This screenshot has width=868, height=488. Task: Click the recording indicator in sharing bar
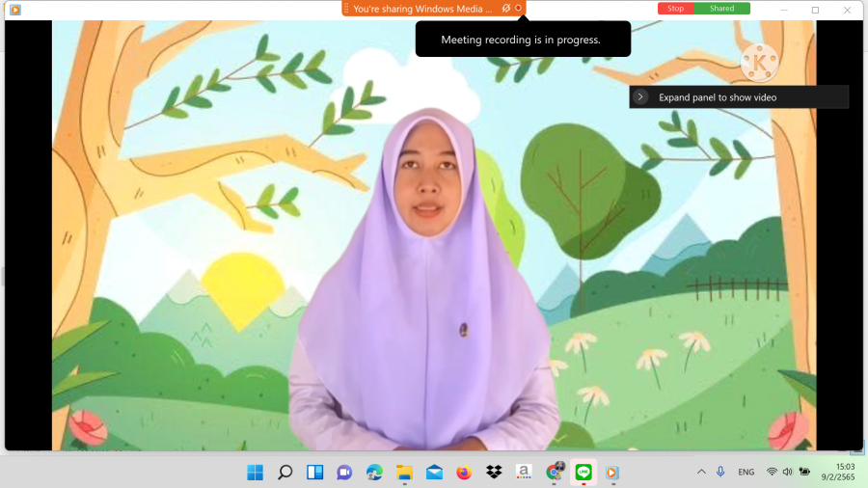(x=519, y=9)
